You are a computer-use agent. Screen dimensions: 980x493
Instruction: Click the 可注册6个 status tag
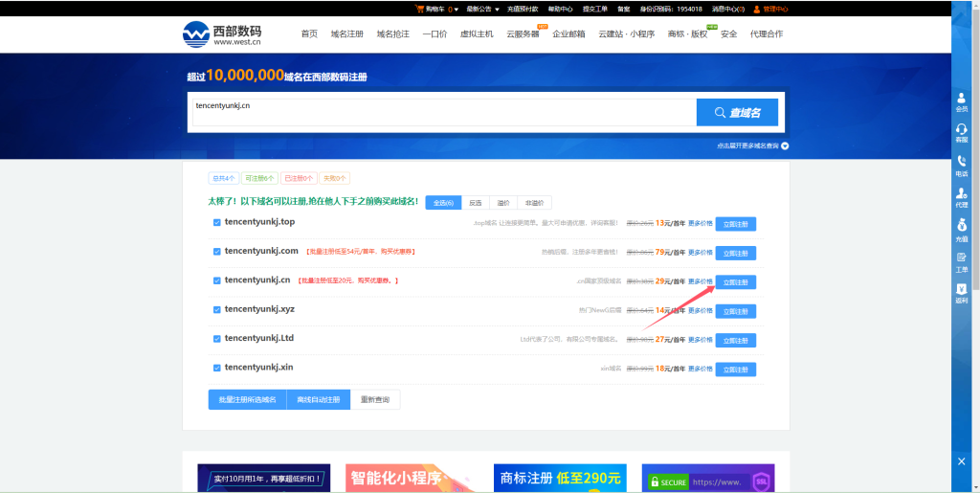pos(259,178)
